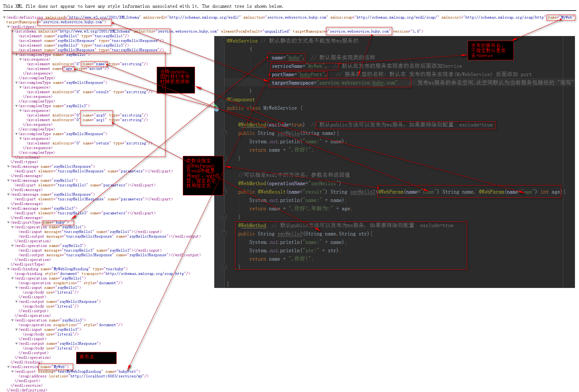Collapse the wsdl:port huhyPort node

(x=12, y=371)
